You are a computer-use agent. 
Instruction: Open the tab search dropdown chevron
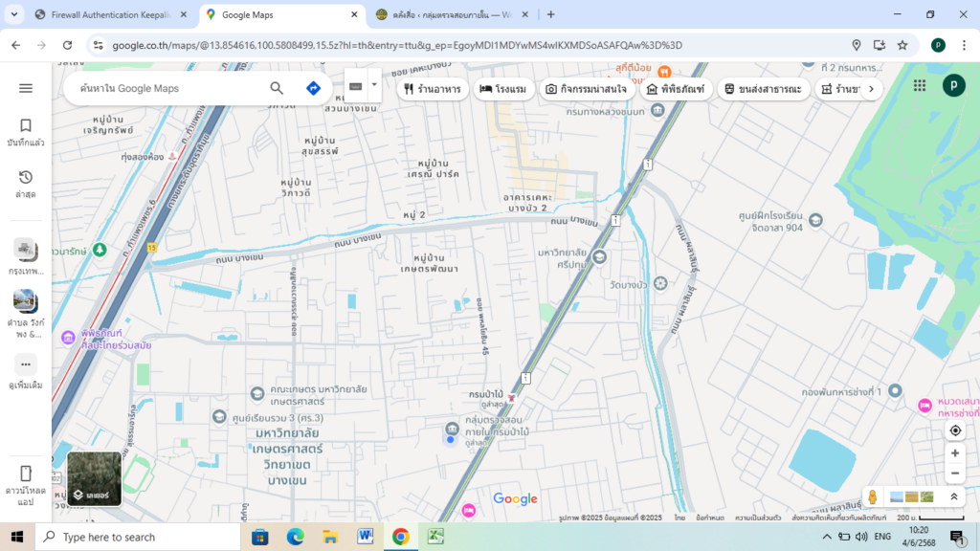(x=13, y=14)
